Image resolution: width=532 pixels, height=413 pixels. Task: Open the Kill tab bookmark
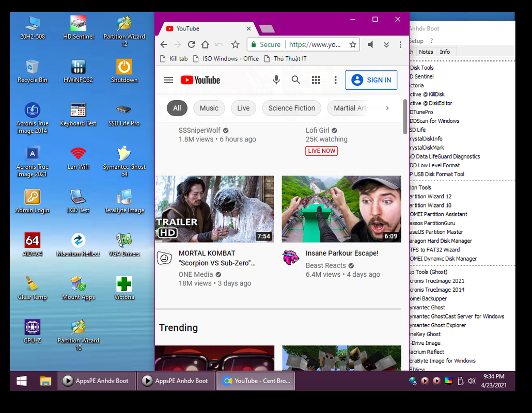point(174,59)
